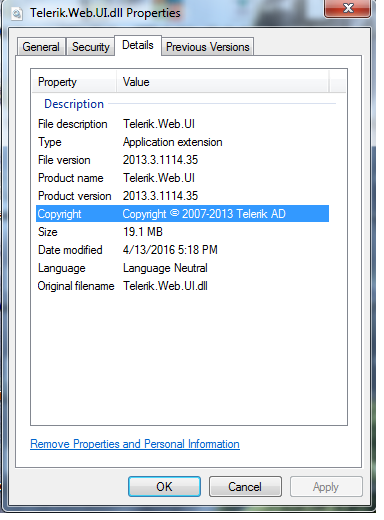Select the Original filename property label
Viewport: 384px width, 520px height.
(x=76, y=286)
